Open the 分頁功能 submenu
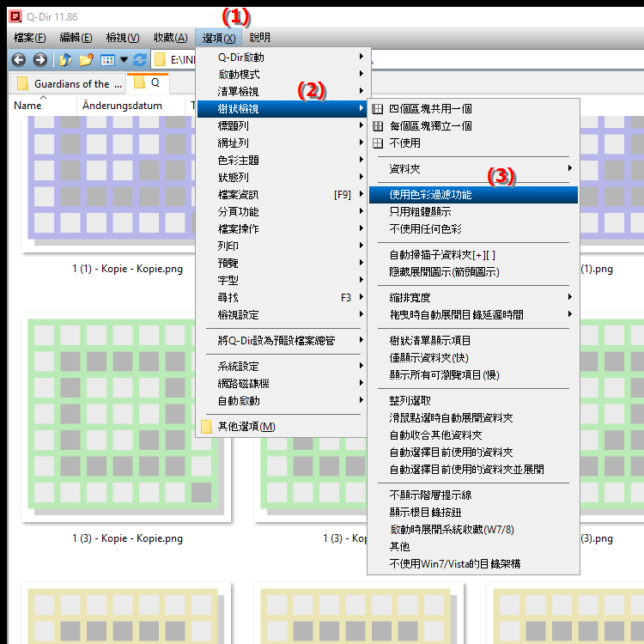The image size is (644, 644). pos(283,212)
